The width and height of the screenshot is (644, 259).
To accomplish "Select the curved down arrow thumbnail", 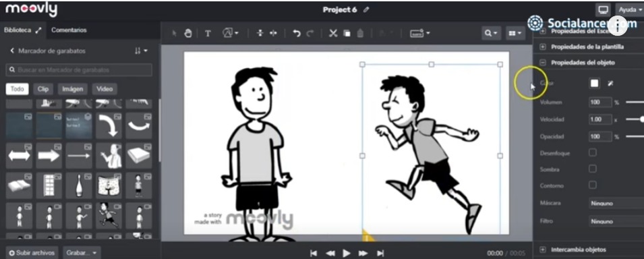I will [109, 126].
